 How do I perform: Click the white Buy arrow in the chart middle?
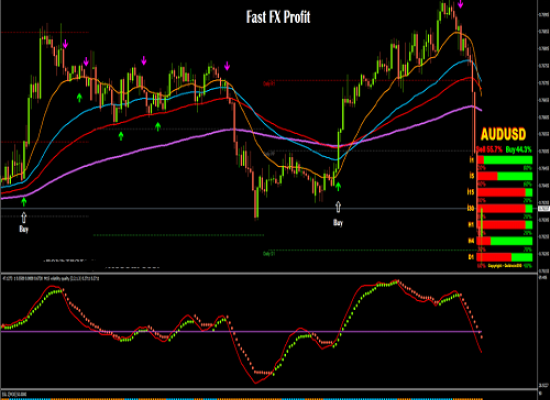pyautogui.click(x=338, y=207)
